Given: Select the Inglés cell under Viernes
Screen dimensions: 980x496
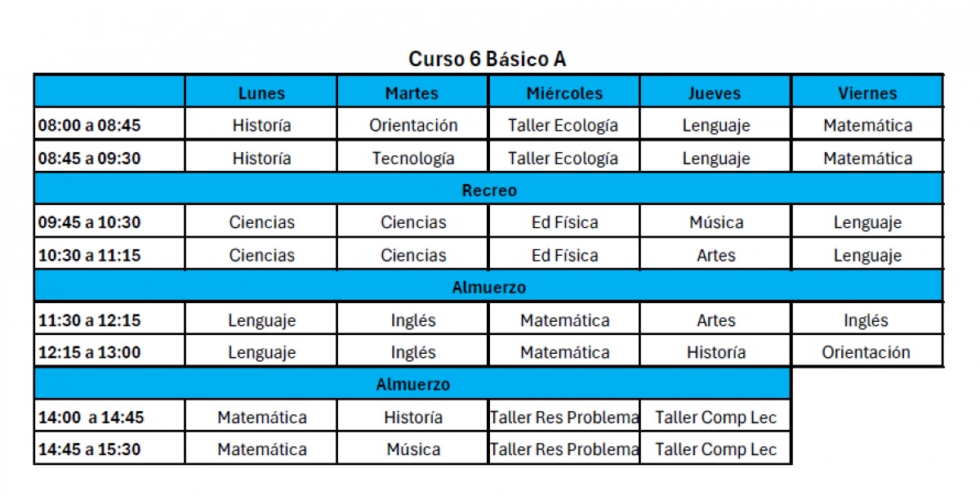Looking at the screenshot, I should coord(867,320).
